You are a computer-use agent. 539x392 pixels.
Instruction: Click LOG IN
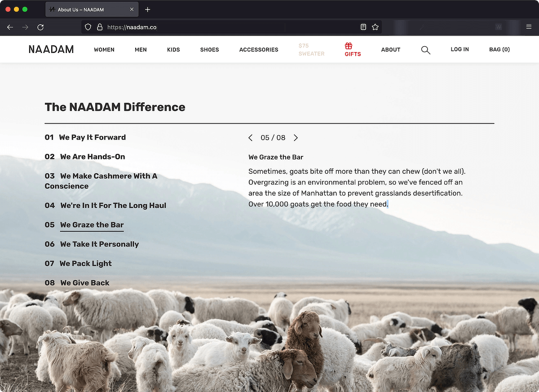click(x=460, y=49)
